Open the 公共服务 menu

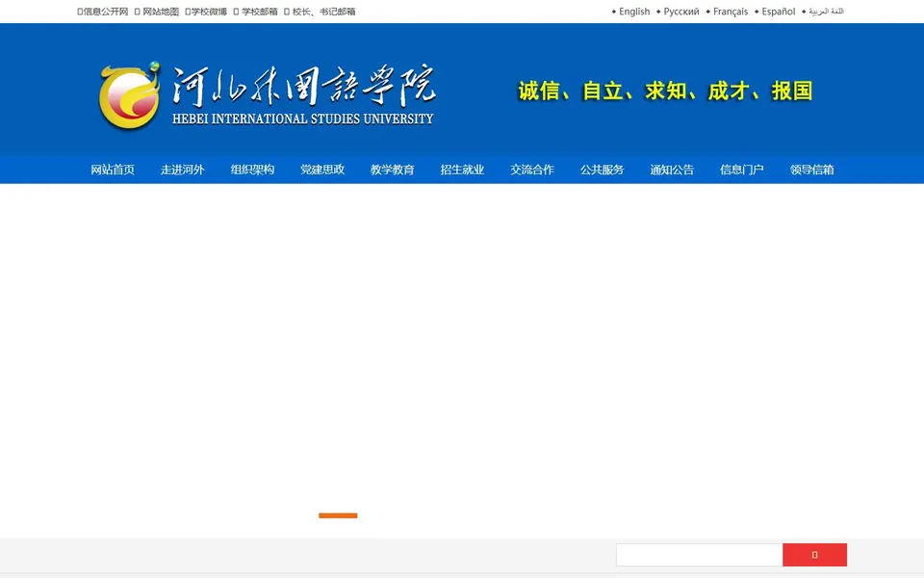(603, 170)
